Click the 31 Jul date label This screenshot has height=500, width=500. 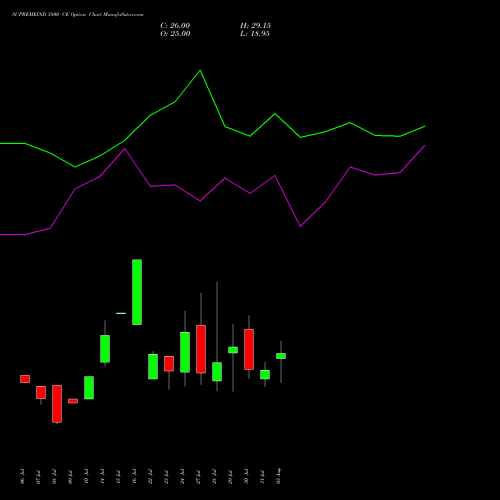pyautogui.click(x=262, y=476)
